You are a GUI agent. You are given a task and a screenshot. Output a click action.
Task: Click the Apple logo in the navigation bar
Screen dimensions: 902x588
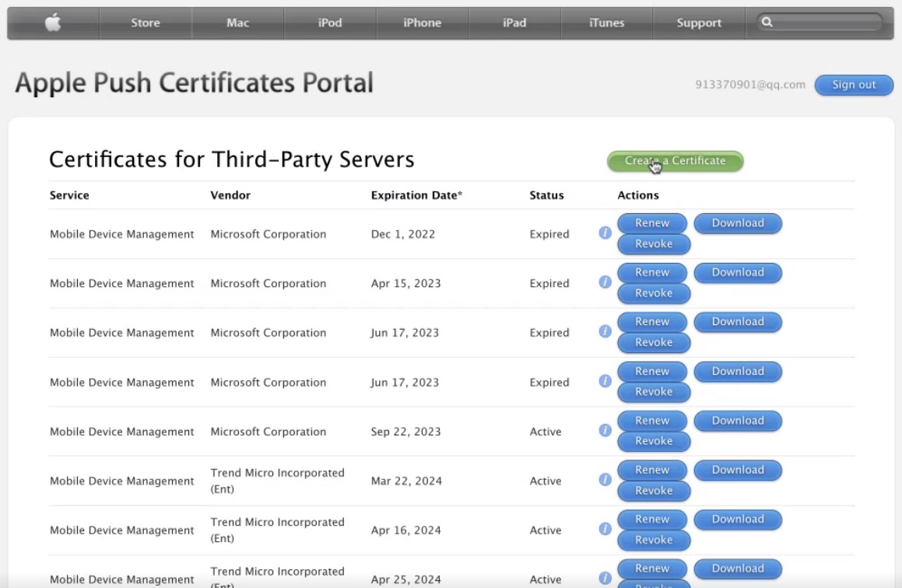pos(52,23)
